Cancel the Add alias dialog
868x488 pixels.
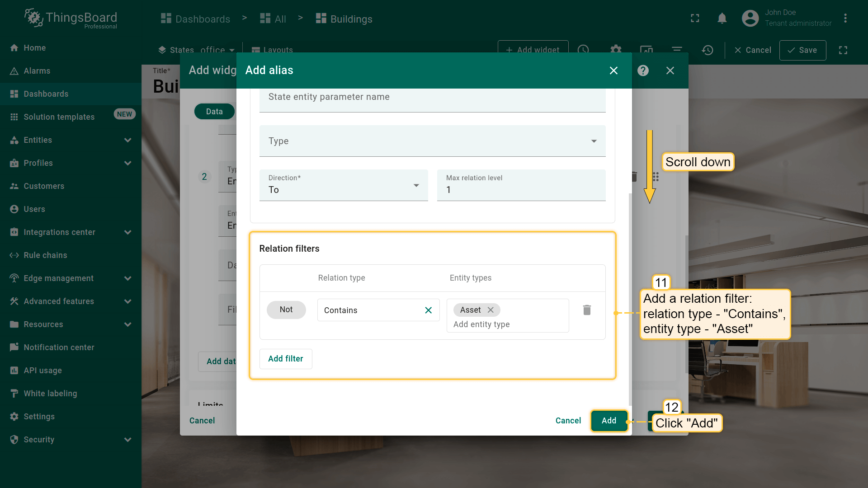568,421
